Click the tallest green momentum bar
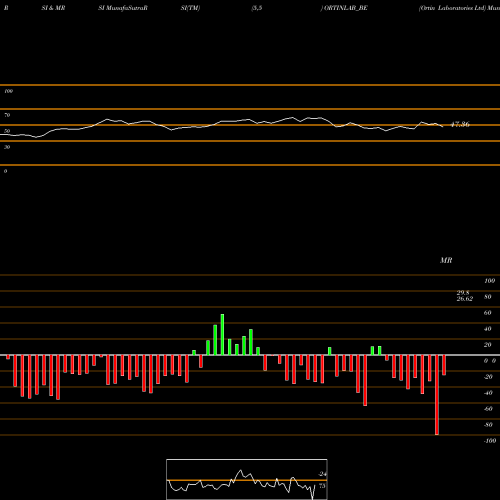The image size is (500, 500). click(222, 334)
